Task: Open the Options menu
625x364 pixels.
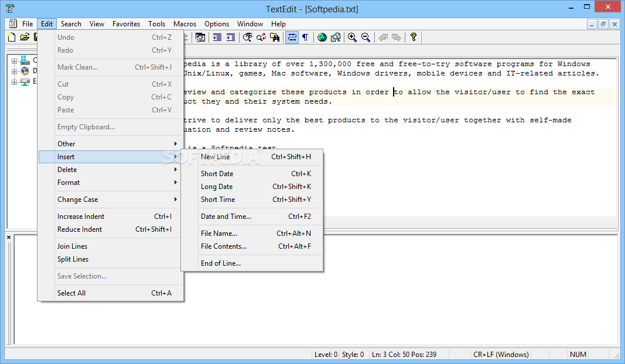Action: (x=217, y=24)
